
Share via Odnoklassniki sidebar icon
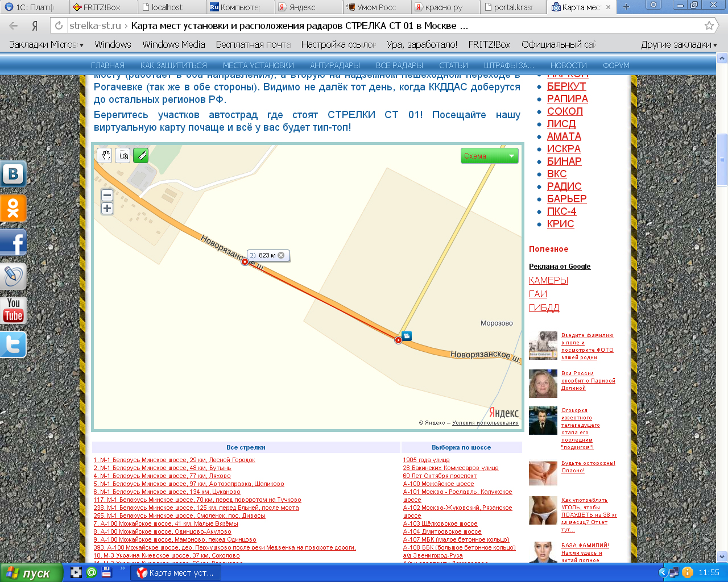tap(14, 208)
